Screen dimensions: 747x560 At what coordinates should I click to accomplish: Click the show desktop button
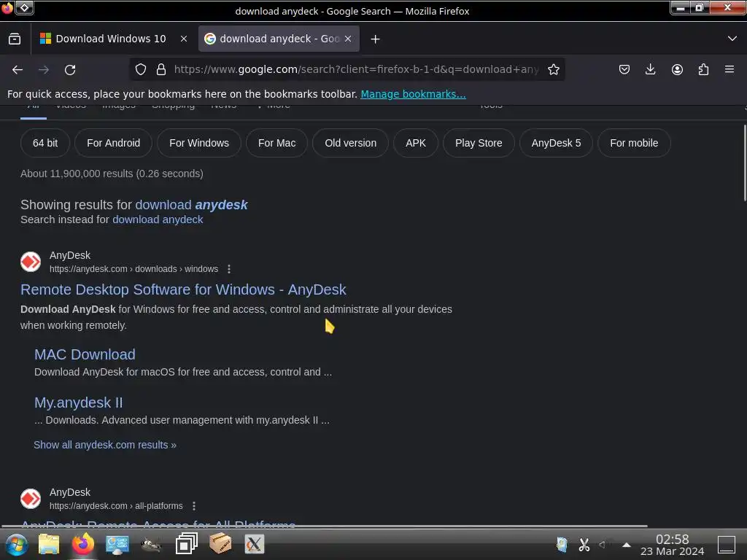(727, 545)
